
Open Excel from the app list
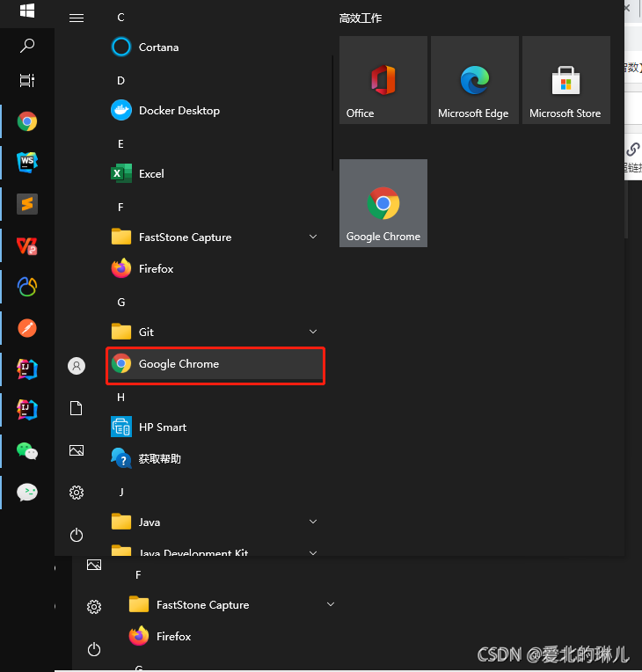[216, 173]
